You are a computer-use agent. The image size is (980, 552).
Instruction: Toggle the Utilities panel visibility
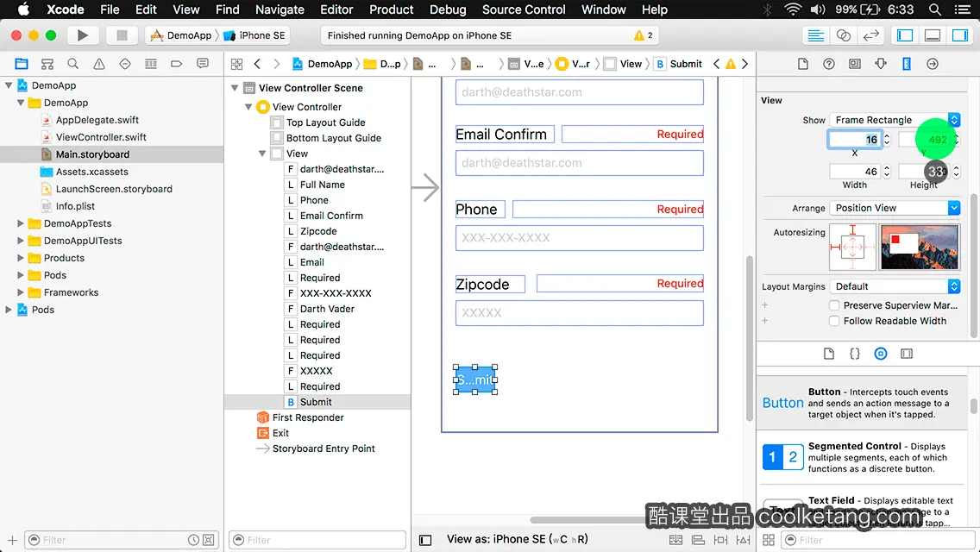click(960, 35)
